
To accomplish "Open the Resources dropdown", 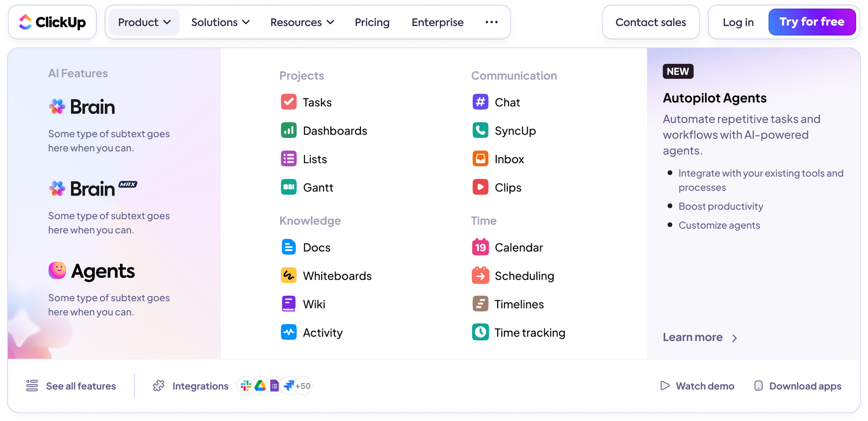I will 302,22.
